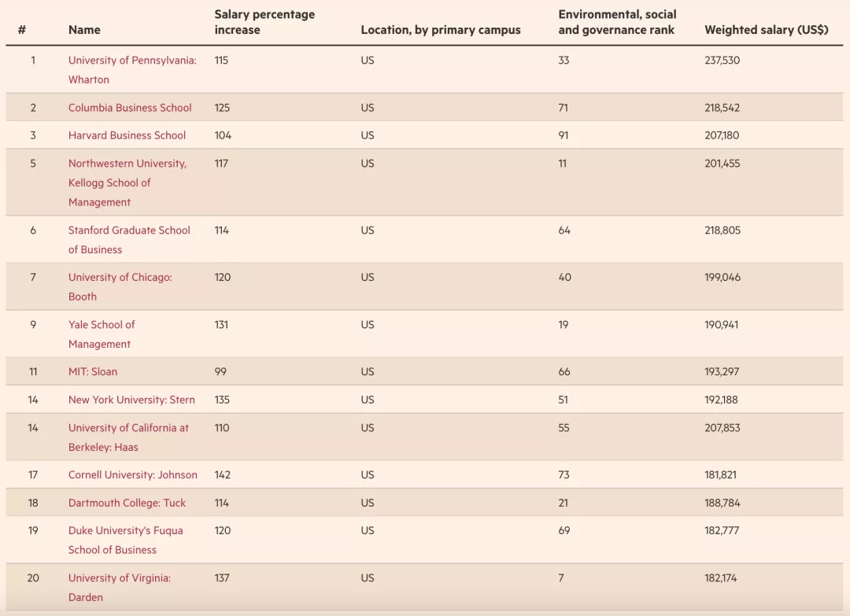The width and height of the screenshot is (850, 616).
Task: Click the MIT: Sloan link
Action: (x=93, y=372)
